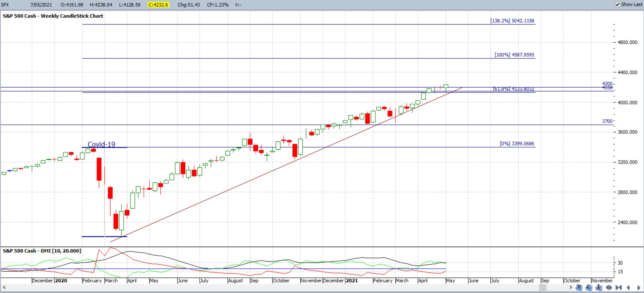Image resolution: width=644 pixels, height=293 pixels.
Task: Select the [138.2%] 5042.1158 Fibonacci label
Action: coord(512,21)
